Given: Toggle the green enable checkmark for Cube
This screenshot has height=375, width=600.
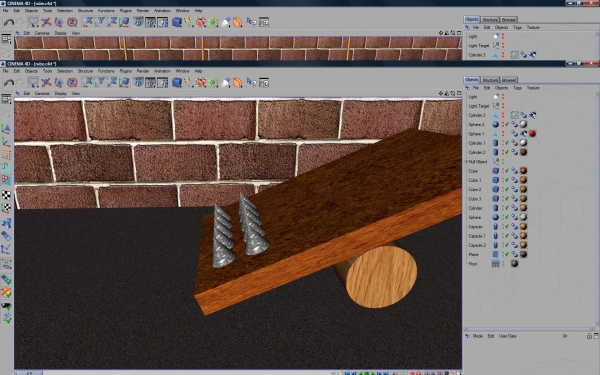Looking at the screenshot, I should [507, 171].
